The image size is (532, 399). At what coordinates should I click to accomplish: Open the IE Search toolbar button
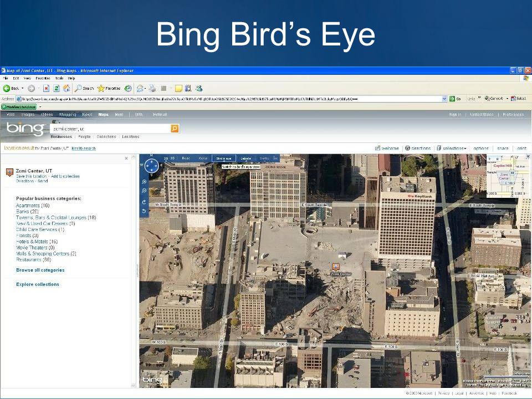click(84, 89)
